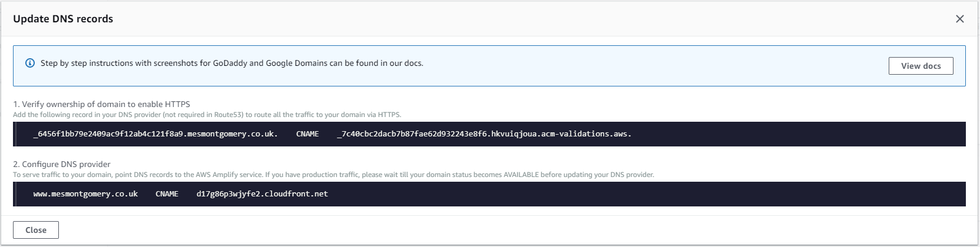Viewport: 980px width, 247px height.
Task: Open the View docs button
Action: [921, 66]
